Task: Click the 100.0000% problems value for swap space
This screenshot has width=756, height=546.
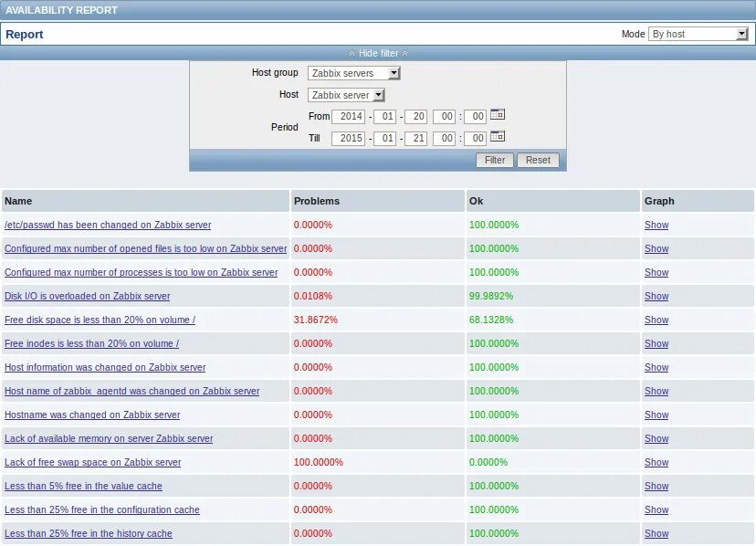Action: coord(319,462)
